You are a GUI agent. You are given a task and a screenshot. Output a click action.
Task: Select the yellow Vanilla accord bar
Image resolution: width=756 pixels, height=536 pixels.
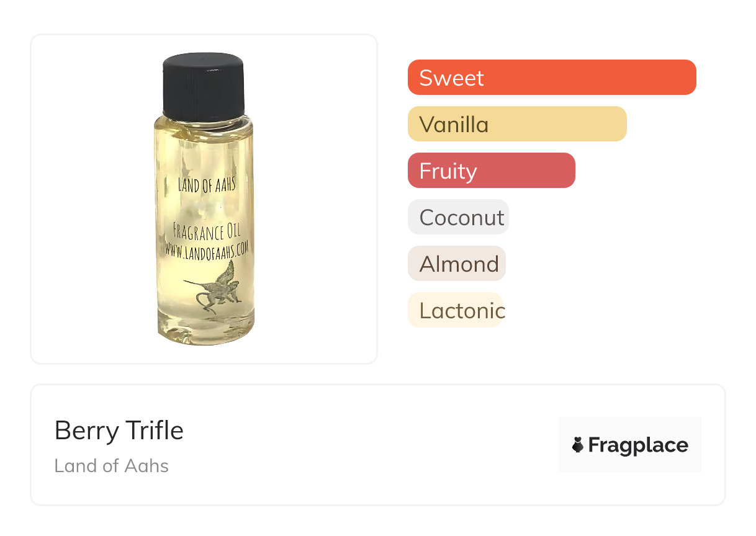point(516,124)
